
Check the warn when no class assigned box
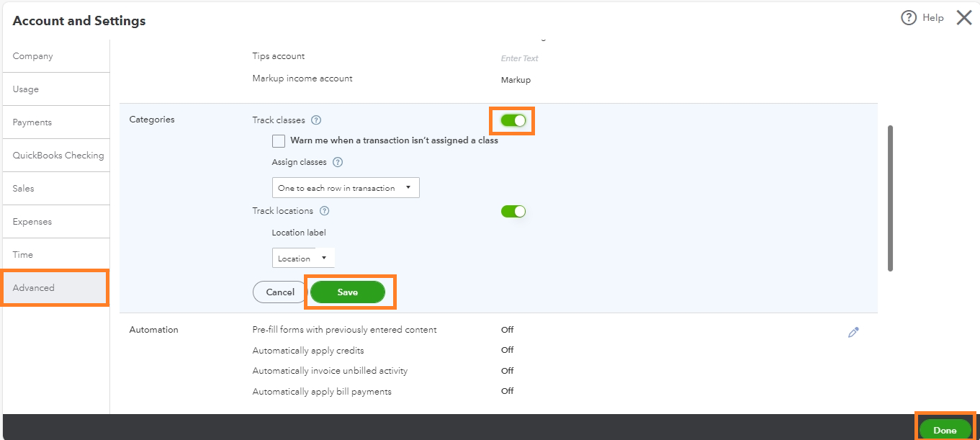pyautogui.click(x=279, y=141)
